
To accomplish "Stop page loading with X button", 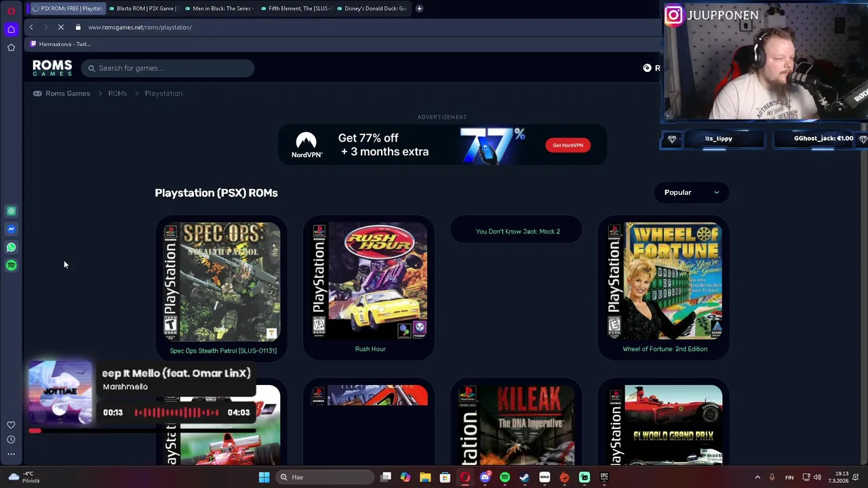I will coord(60,27).
